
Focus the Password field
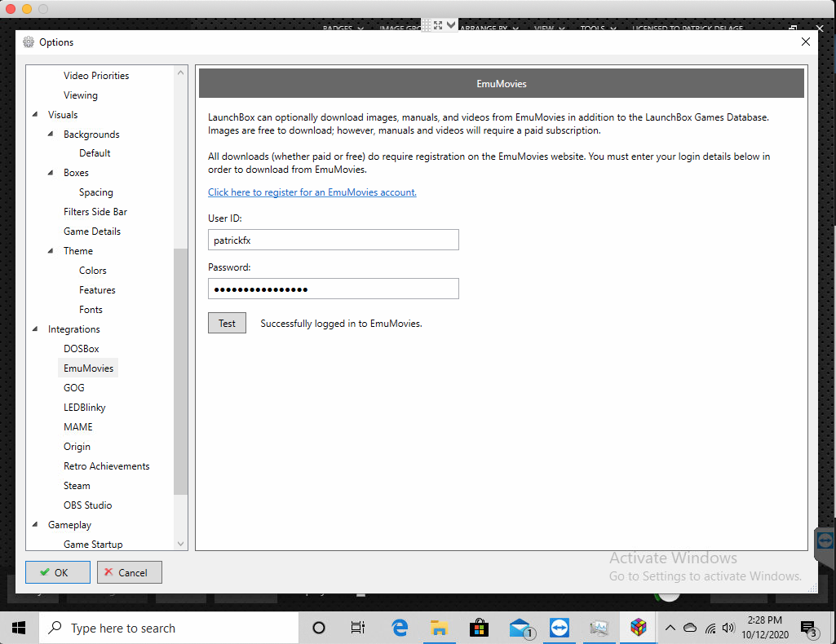pyautogui.click(x=334, y=289)
